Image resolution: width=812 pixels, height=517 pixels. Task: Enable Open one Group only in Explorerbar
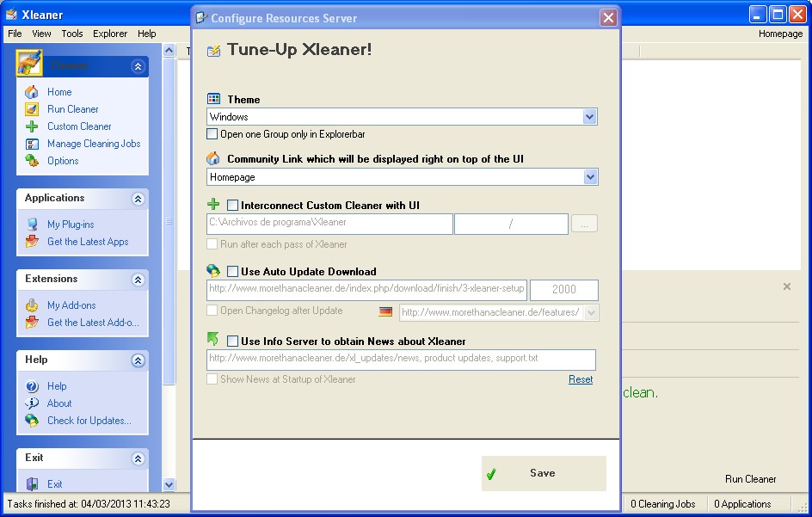coord(212,134)
